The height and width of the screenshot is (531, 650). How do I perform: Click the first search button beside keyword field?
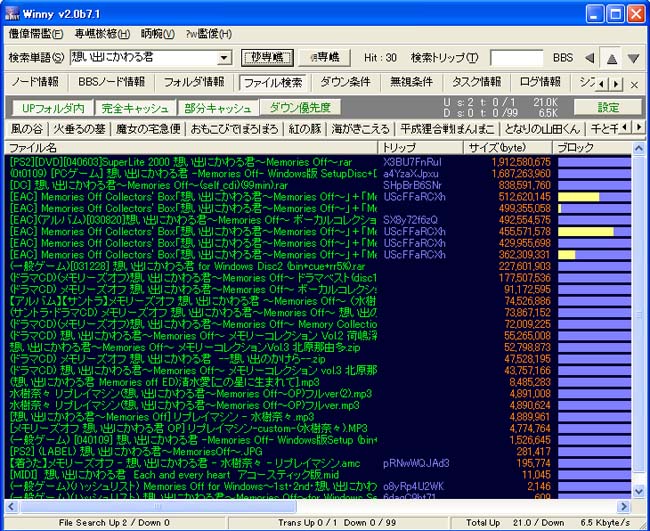tap(267, 58)
